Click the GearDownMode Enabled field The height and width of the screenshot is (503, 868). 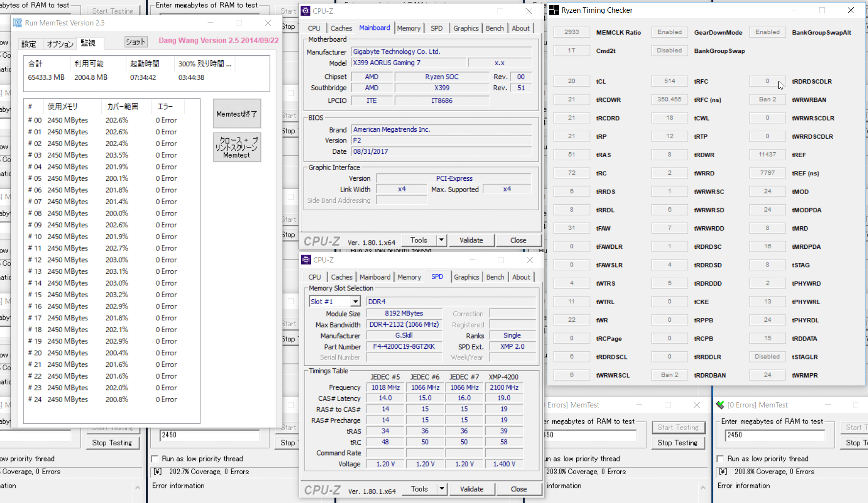tap(669, 32)
